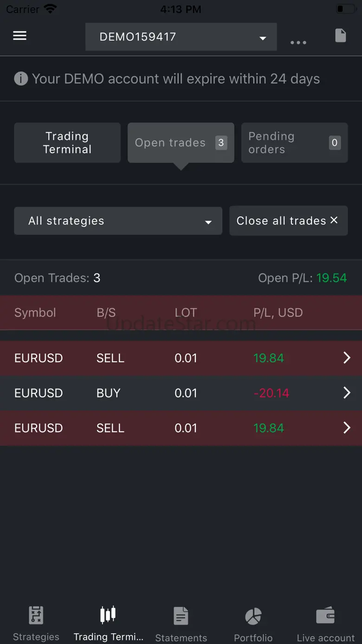Tap the three dots more options icon

pyautogui.click(x=298, y=42)
